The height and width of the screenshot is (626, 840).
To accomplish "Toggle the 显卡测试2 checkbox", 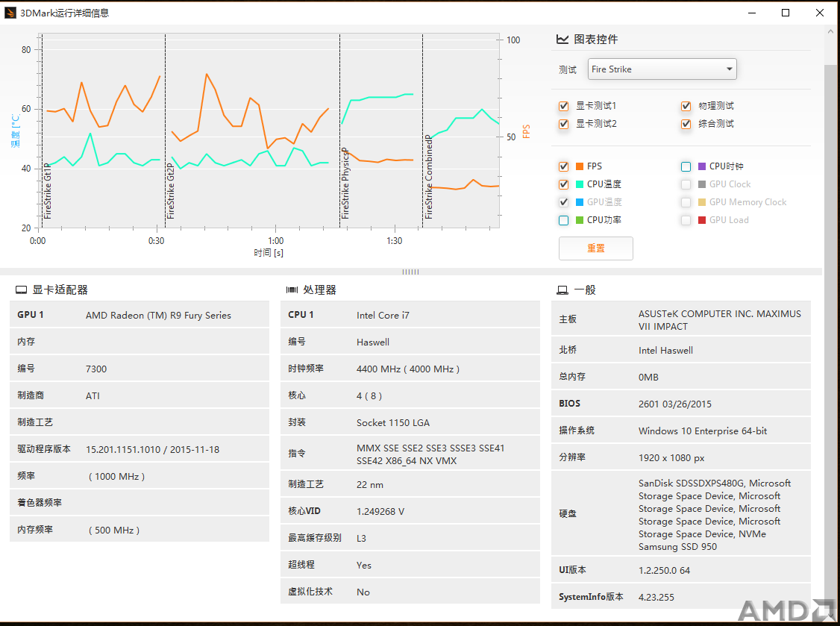I will point(563,124).
